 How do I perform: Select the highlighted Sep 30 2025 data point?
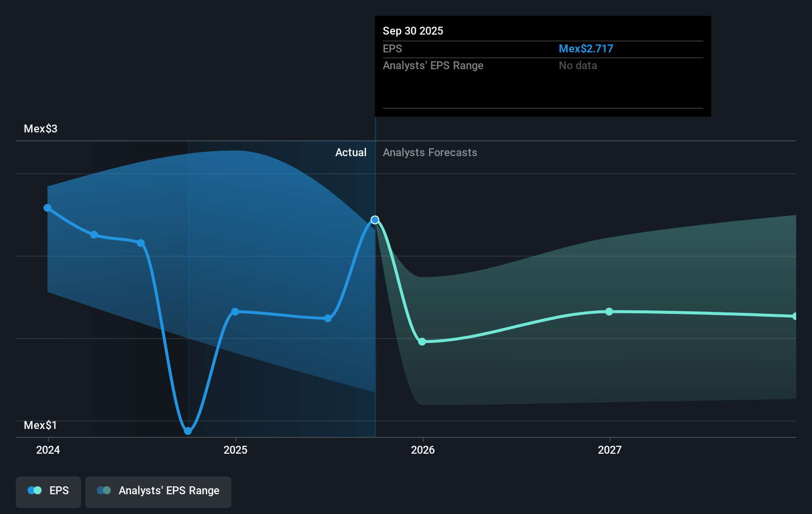click(375, 220)
